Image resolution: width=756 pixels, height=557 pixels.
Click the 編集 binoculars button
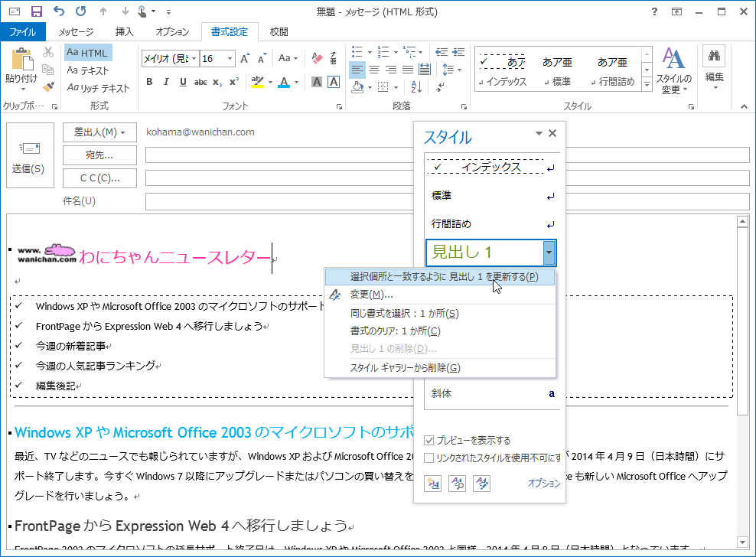[x=714, y=68]
